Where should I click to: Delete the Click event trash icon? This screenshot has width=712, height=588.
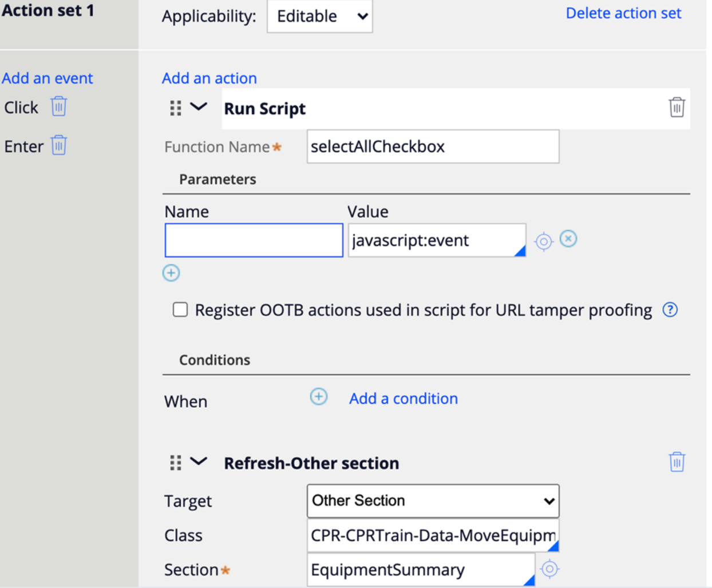pyautogui.click(x=58, y=106)
